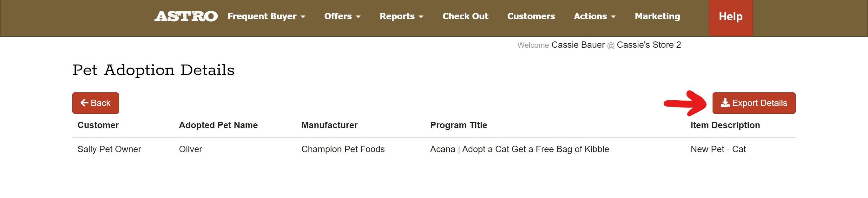
Task: Click the Manufacturer column header
Action: (329, 125)
